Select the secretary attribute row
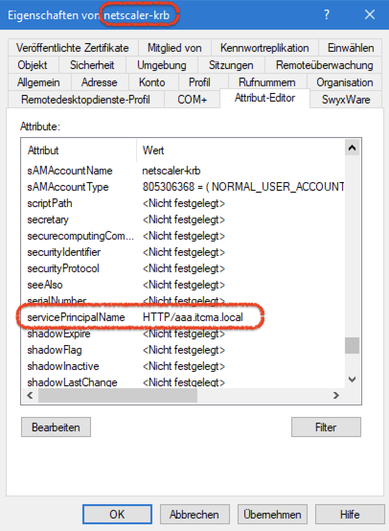The width and height of the screenshot is (389, 531). pos(183,219)
